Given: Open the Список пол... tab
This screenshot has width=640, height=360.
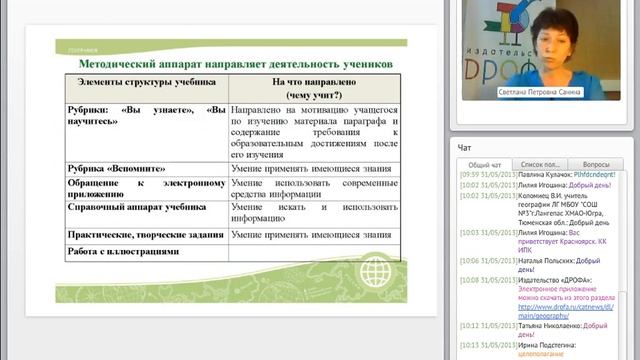Looking at the screenshot, I should pos(540,164).
